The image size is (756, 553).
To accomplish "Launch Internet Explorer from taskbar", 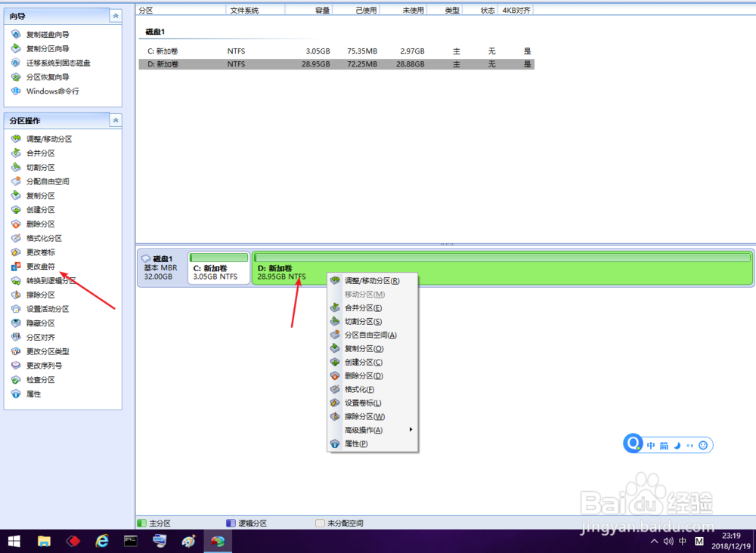I will (102, 542).
